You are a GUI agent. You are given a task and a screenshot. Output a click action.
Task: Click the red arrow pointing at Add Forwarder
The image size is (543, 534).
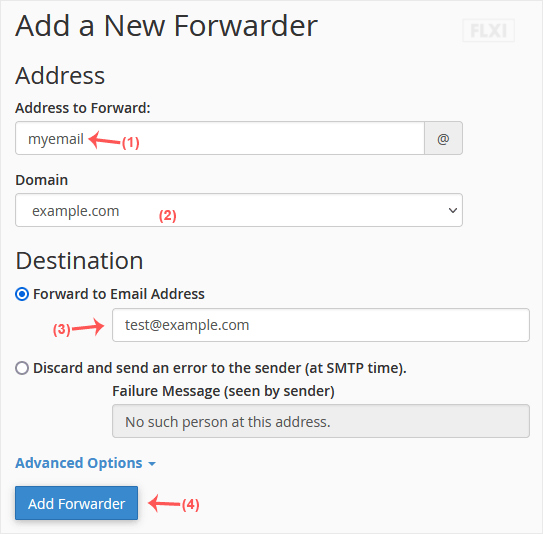tap(164, 503)
